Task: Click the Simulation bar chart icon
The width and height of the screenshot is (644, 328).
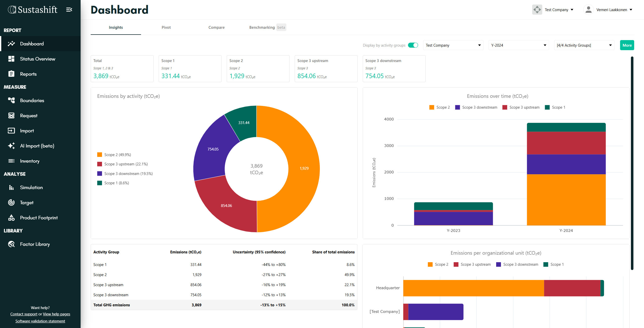Action: tap(11, 187)
